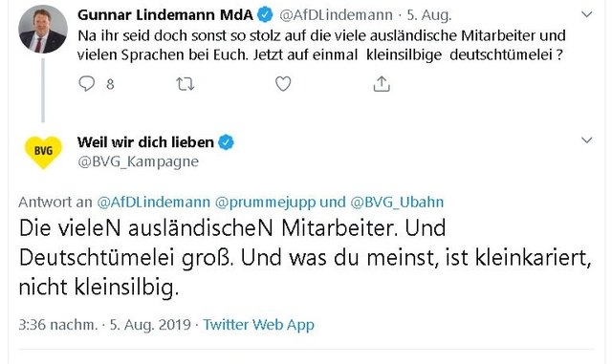
Task: Open the @prummejupp mention link
Action: tap(266, 203)
